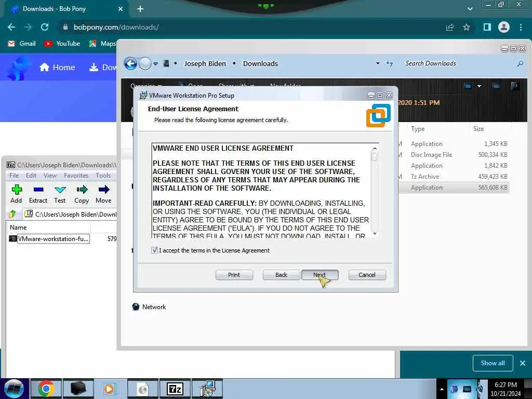Select the 7z Archive row
The width and height of the screenshot is (532, 399).
coord(454,177)
